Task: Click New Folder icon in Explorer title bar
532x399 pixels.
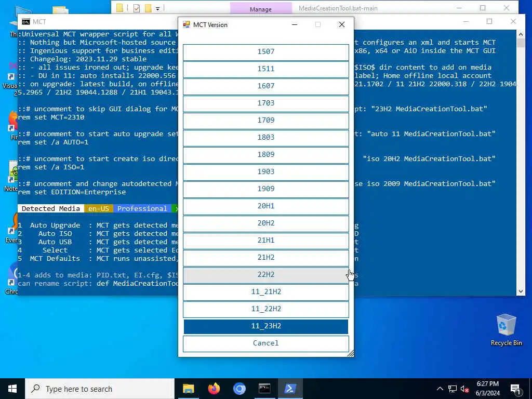Action: [x=148, y=8]
